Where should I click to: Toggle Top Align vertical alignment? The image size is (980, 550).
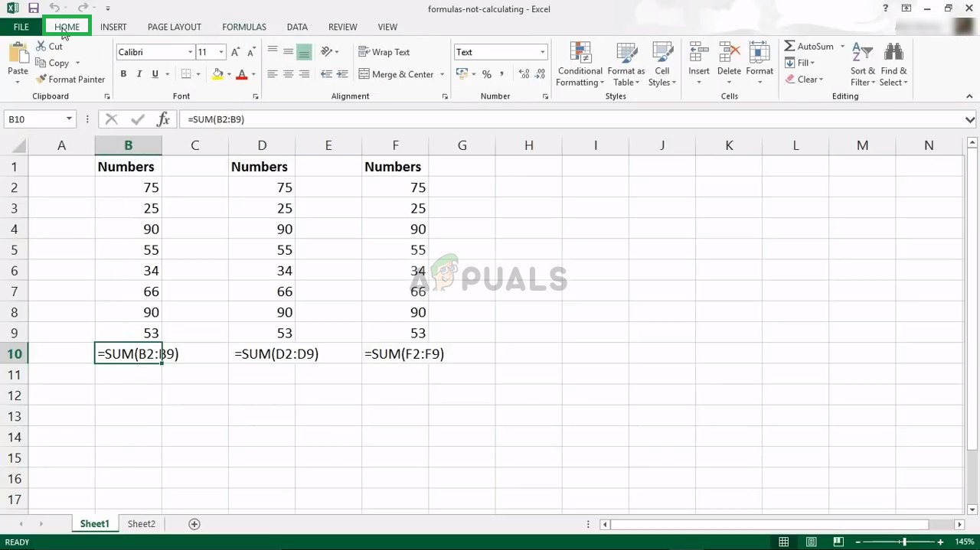(273, 52)
